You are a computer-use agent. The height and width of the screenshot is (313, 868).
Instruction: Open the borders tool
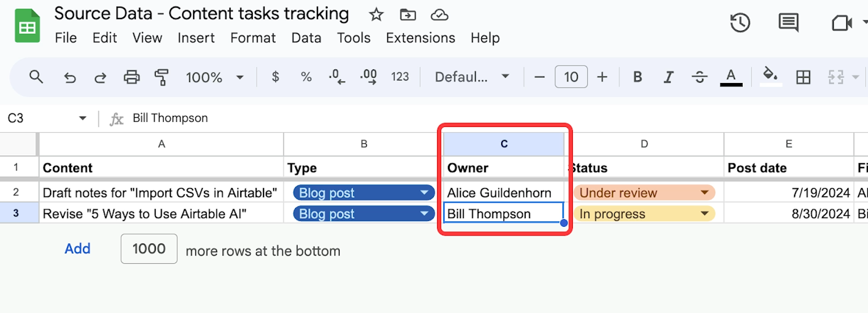point(803,77)
